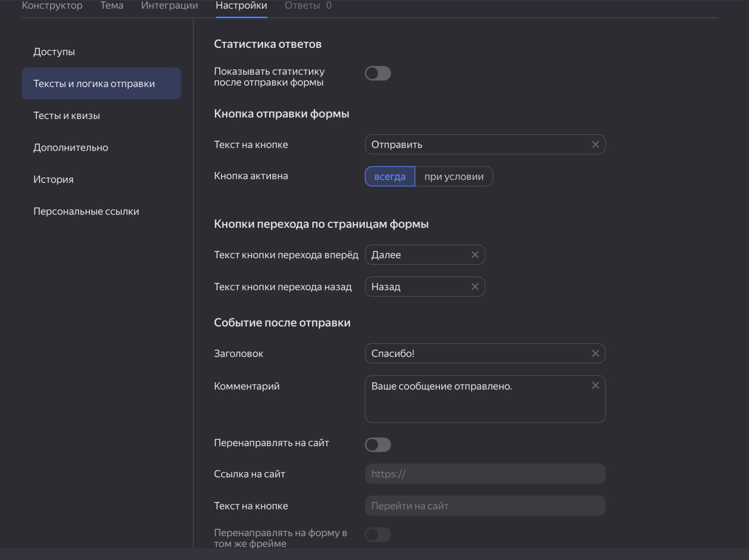The image size is (749, 560).
Task: Clear the 'Спасибо!' heading field
Action: click(595, 353)
